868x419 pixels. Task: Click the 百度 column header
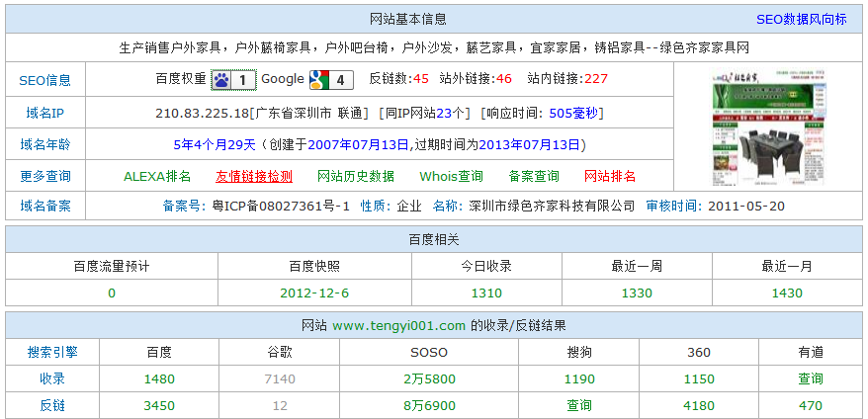pos(159,352)
